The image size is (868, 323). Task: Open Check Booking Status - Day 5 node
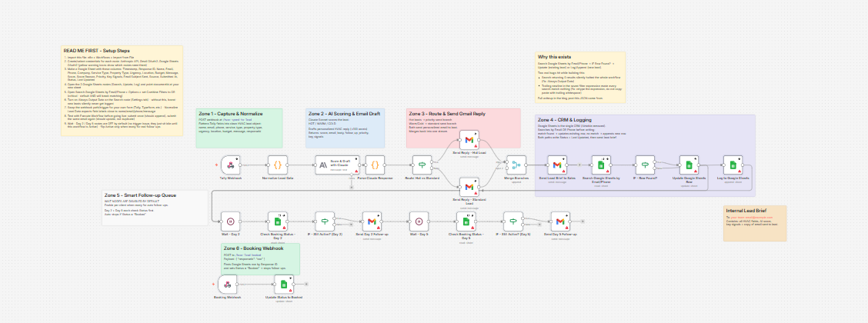click(466, 221)
